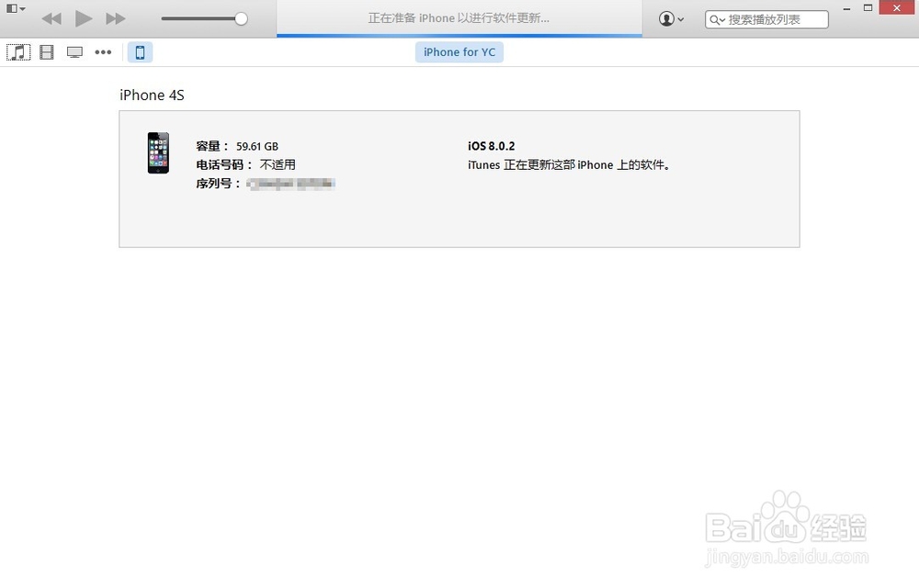Focus the playlist search field
Screen dimensions: 919x588
[766, 19]
